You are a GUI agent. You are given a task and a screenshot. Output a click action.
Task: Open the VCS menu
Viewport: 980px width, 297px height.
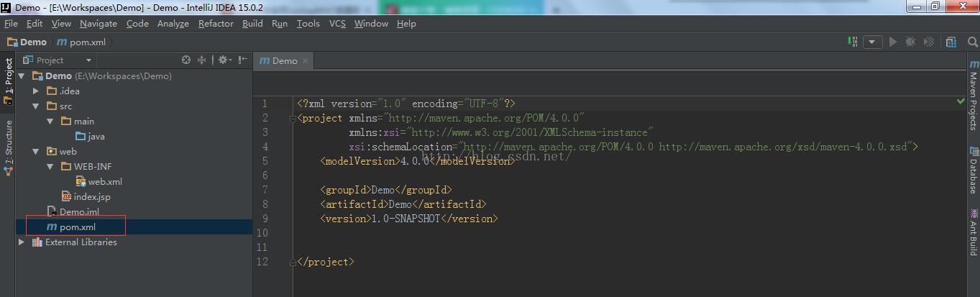click(337, 23)
